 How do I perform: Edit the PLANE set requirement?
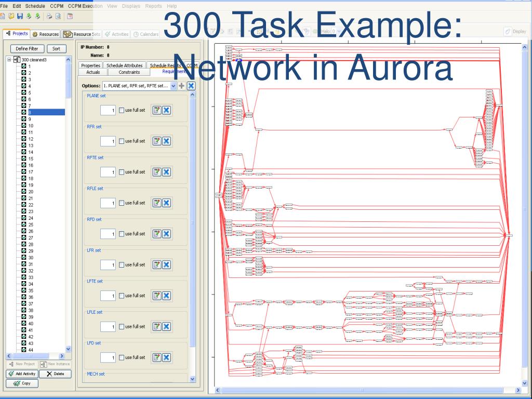click(156, 110)
